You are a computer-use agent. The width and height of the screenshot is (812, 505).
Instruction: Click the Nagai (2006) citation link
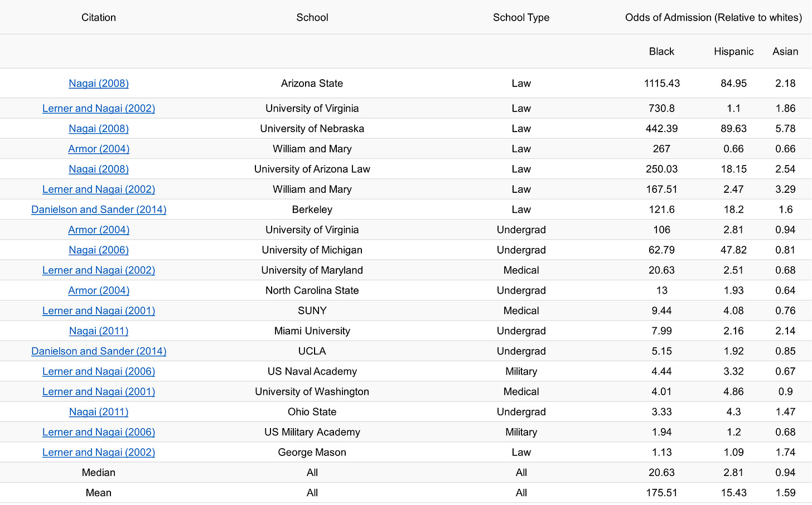pos(99,250)
